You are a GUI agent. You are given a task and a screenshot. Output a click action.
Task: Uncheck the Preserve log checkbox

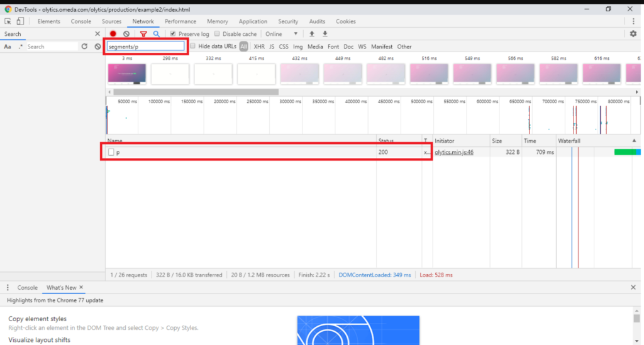[174, 34]
